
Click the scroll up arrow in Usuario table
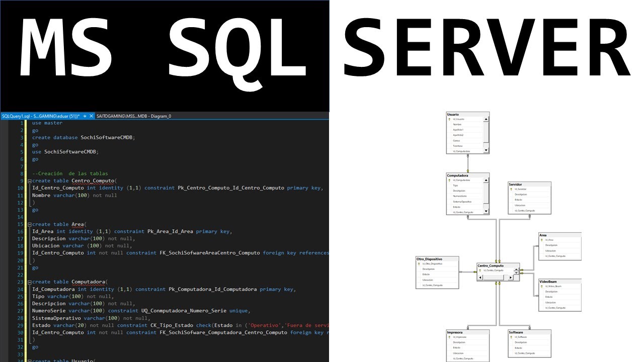[x=486, y=120]
